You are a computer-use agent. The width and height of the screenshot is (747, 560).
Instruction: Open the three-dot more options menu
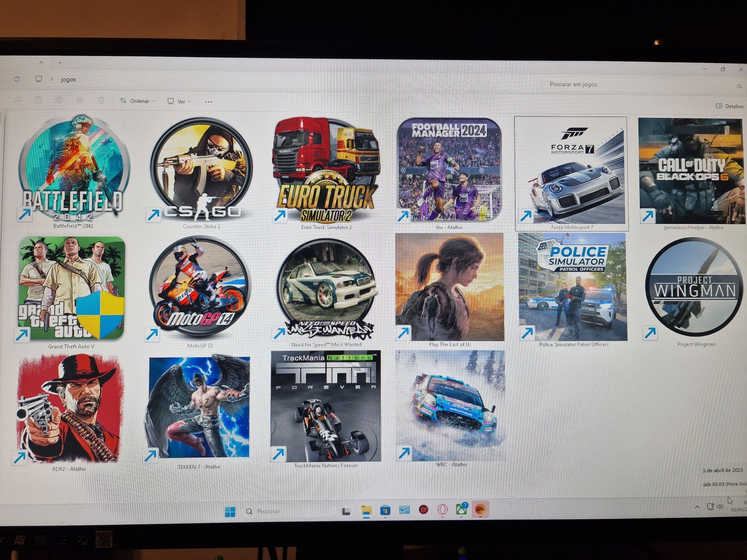pyautogui.click(x=208, y=102)
